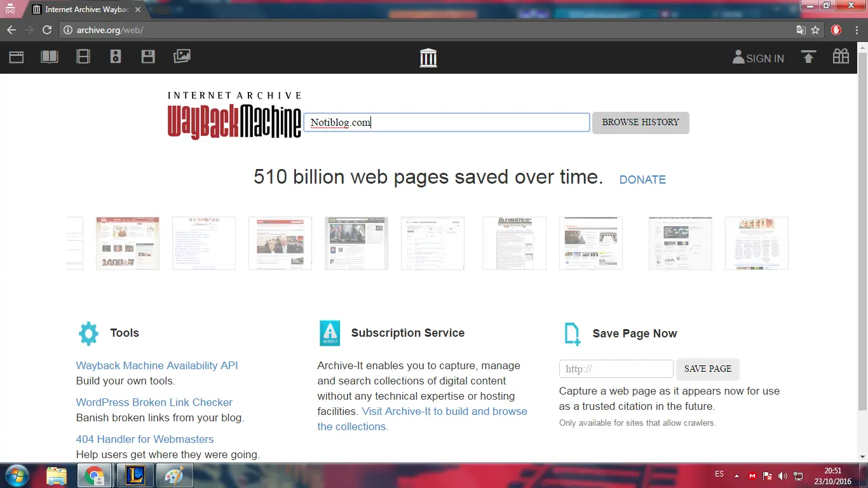Show hidden system tray icons

click(x=736, y=476)
